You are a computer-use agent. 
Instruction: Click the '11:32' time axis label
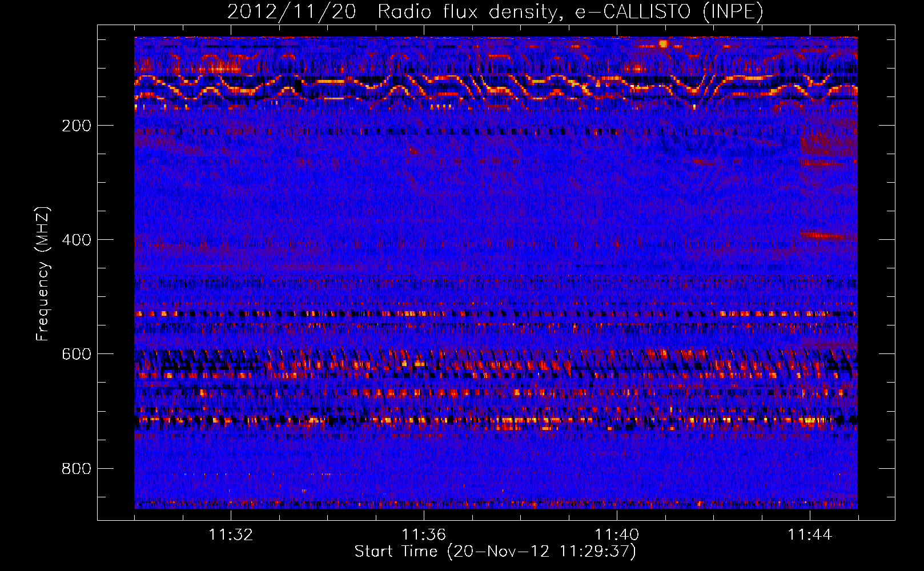[x=231, y=534]
